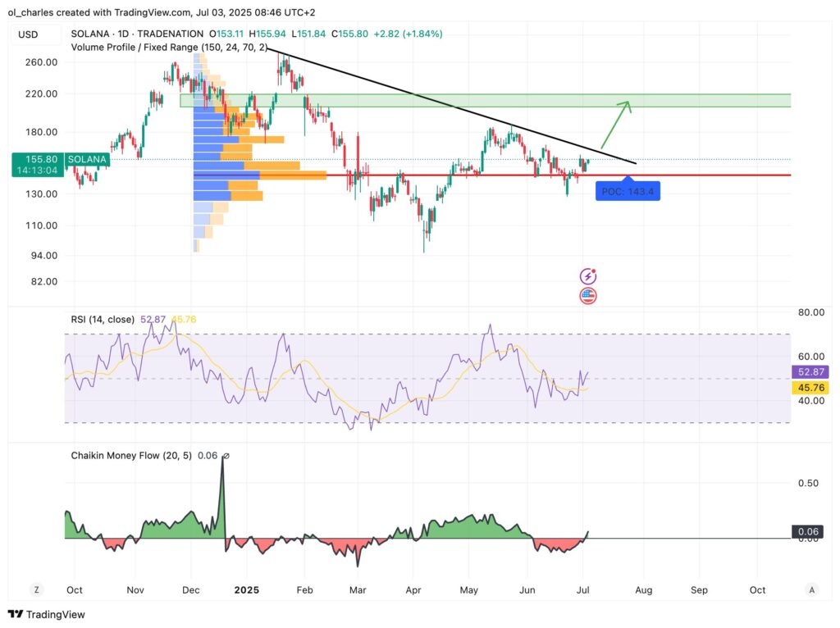The height and width of the screenshot is (628, 840).
Task: Click the POC: 143.4 blue callout
Action: point(628,190)
